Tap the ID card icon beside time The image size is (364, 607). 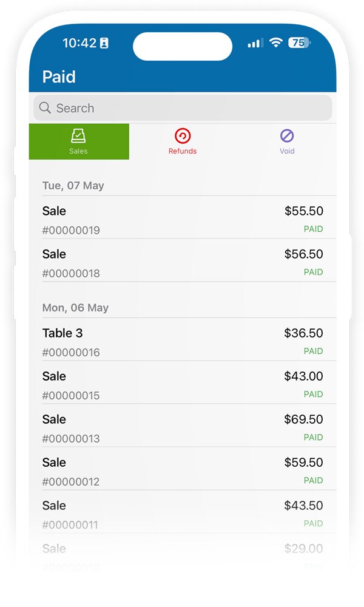[x=104, y=43]
